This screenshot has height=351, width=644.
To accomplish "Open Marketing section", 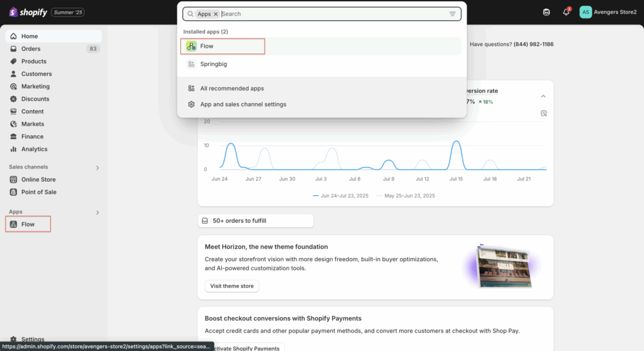I will coord(53,86).
